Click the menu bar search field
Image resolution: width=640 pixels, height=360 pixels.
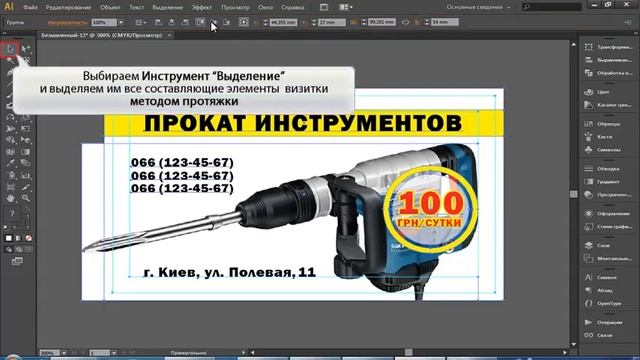point(552,7)
